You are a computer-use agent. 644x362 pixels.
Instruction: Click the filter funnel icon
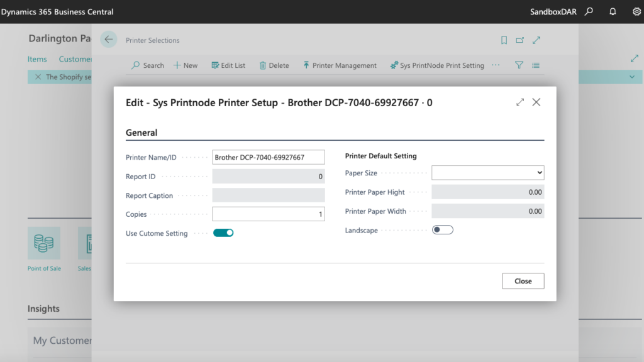tap(519, 65)
